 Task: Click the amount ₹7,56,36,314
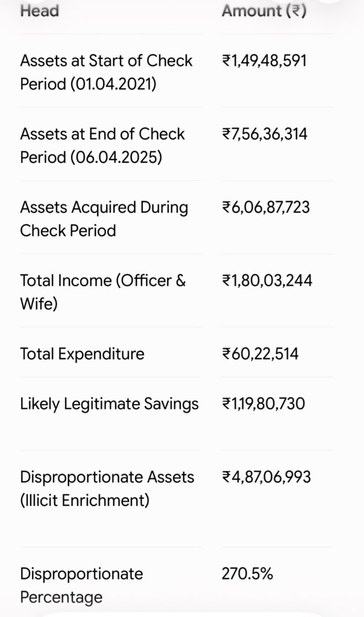point(265,134)
